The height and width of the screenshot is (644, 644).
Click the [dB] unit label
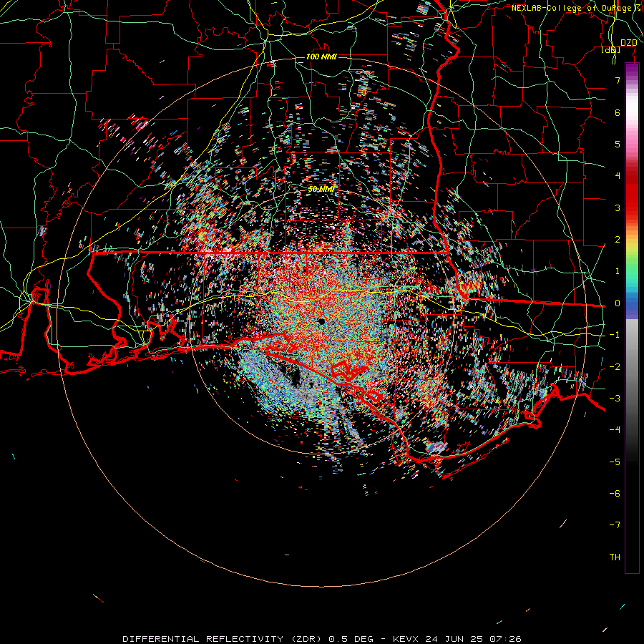tap(611, 49)
